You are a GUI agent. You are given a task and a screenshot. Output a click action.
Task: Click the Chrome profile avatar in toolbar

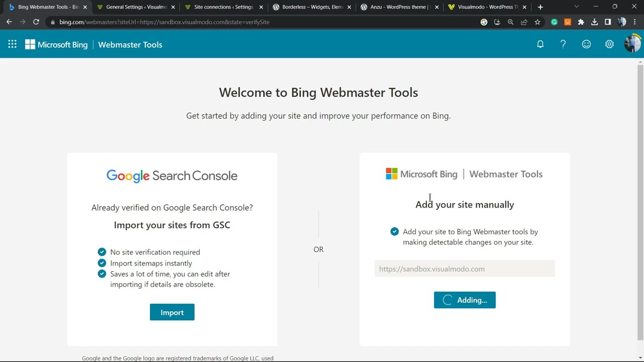click(622, 22)
